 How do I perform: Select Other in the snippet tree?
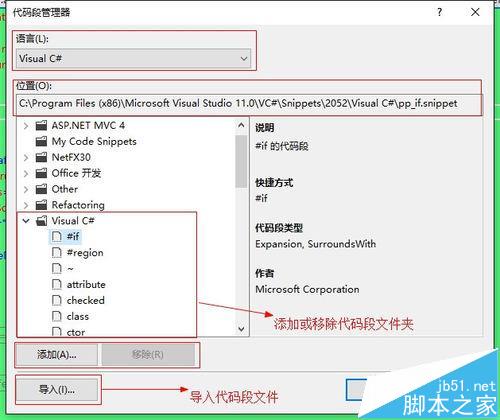pos(65,189)
